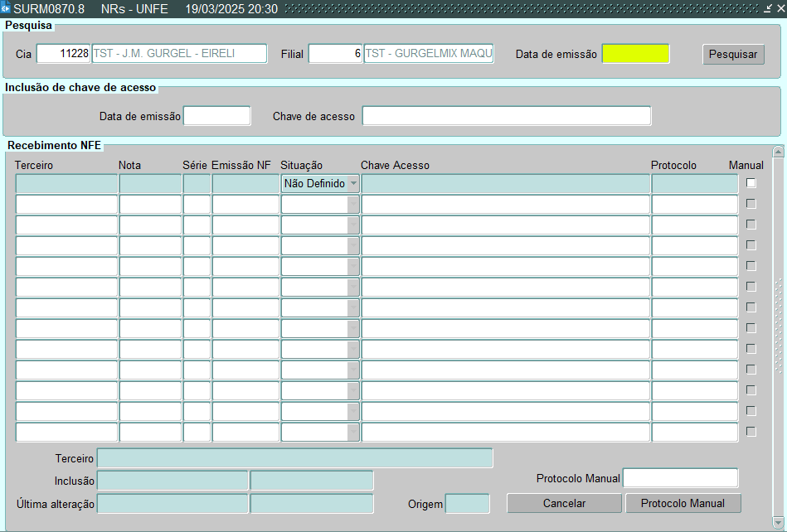
Task: Click the Protocolo Manual button
Action: [683, 504]
